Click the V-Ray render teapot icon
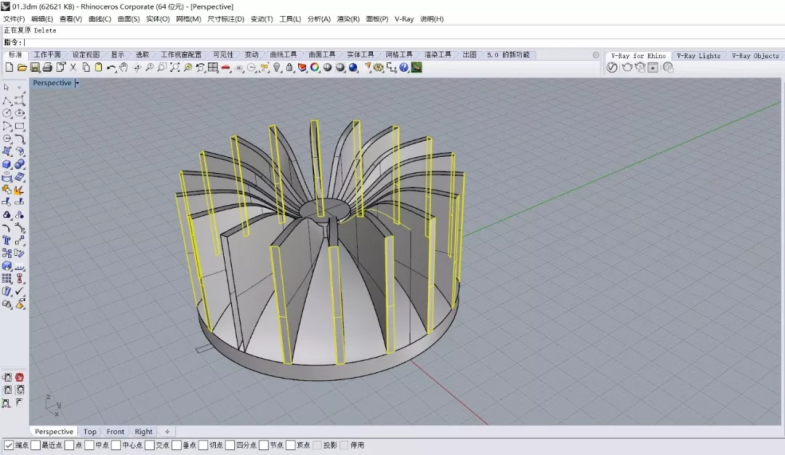 tap(627, 67)
